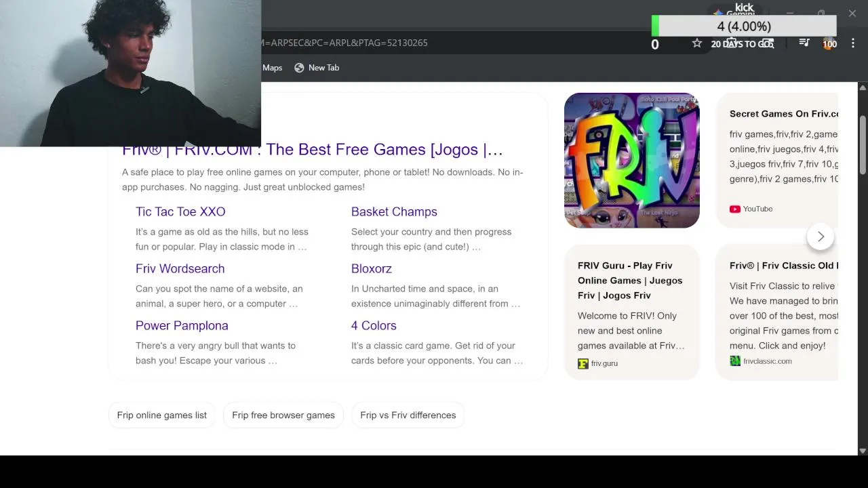The image size is (868, 488).
Task: Click the 'as old as the hills' snippet
Action: pyautogui.click(x=222, y=239)
